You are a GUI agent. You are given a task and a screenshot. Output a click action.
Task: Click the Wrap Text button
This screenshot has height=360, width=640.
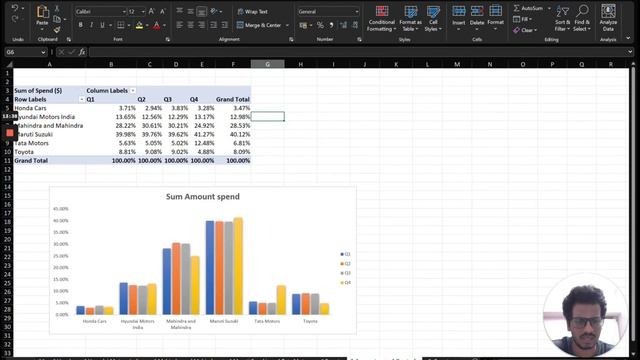point(252,11)
